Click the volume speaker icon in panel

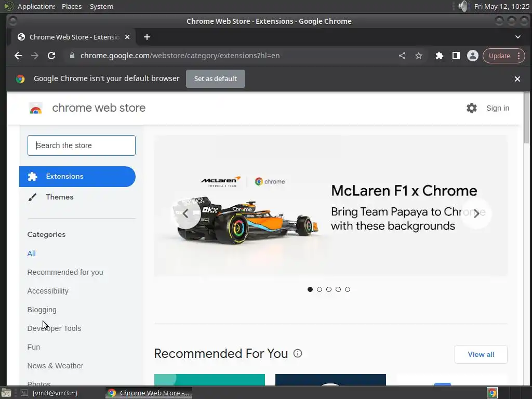pyautogui.click(x=463, y=6)
